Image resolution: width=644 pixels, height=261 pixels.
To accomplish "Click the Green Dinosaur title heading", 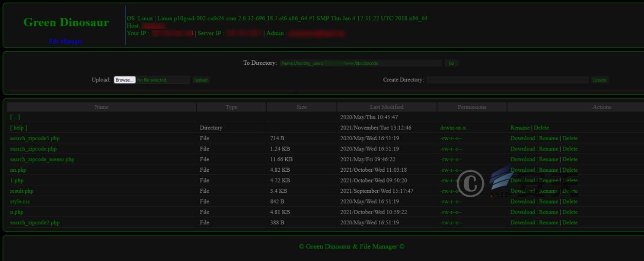I will pyautogui.click(x=66, y=22).
